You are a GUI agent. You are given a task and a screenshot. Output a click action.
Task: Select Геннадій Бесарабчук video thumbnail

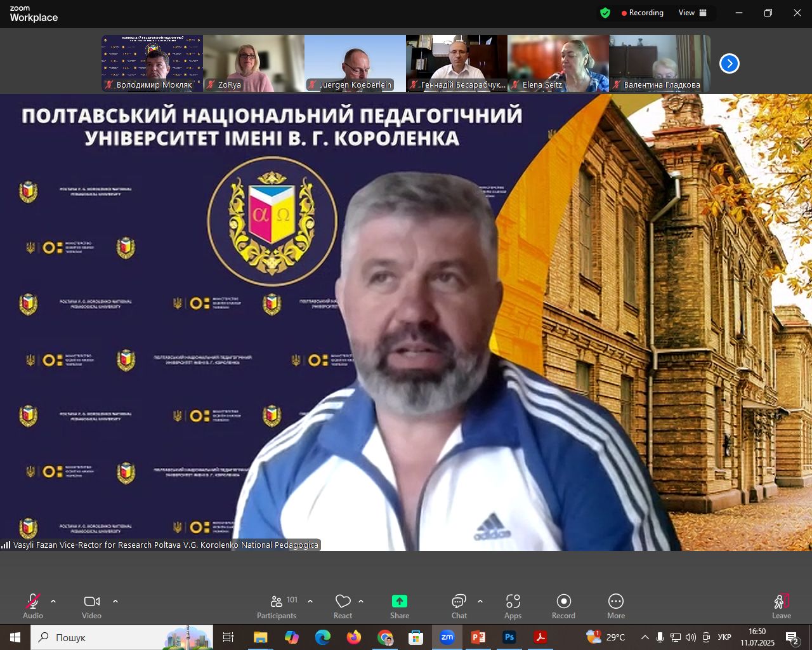pyautogui.click(x=457, y=63)
